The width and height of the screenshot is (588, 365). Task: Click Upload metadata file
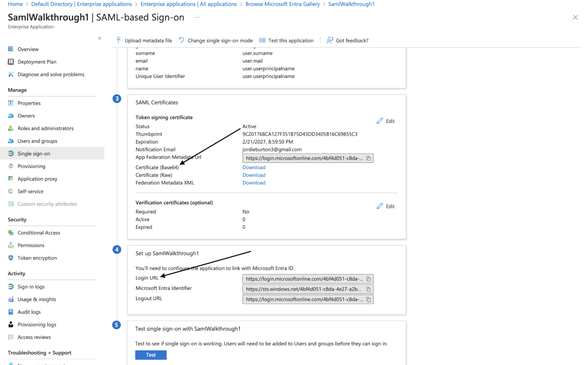144,41
